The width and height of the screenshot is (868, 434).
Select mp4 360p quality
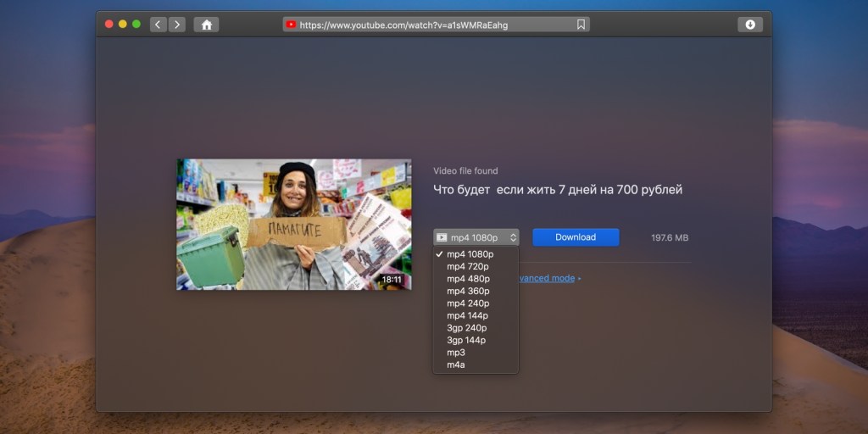468,291
